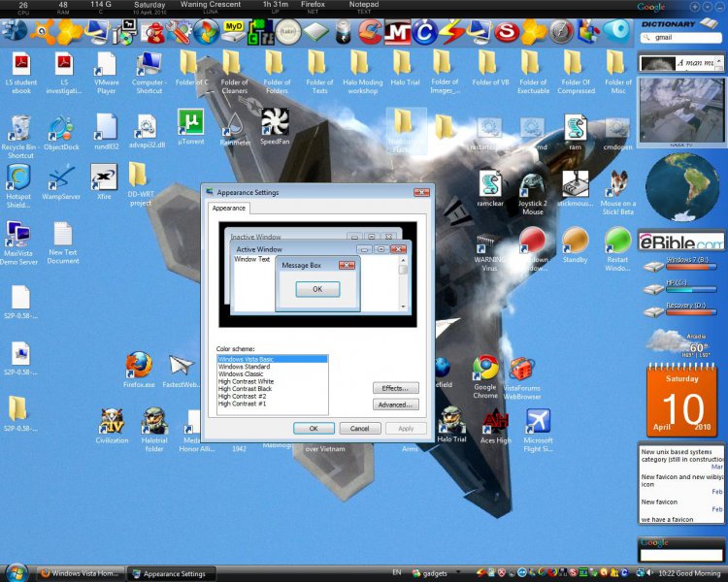Launch the Hotspot Shield shortcut
The image size is (728, 582).
click(18, 185)
